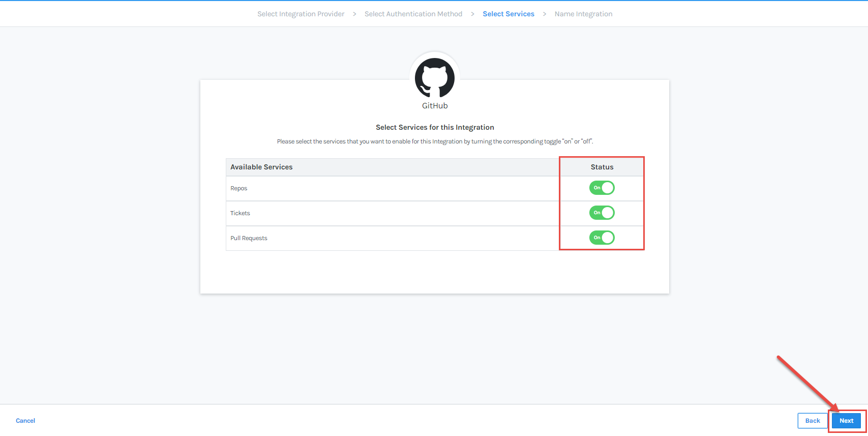This screenshot has width=868, height=436.
Task: Open the Select Services step
Action: [508, 14]
